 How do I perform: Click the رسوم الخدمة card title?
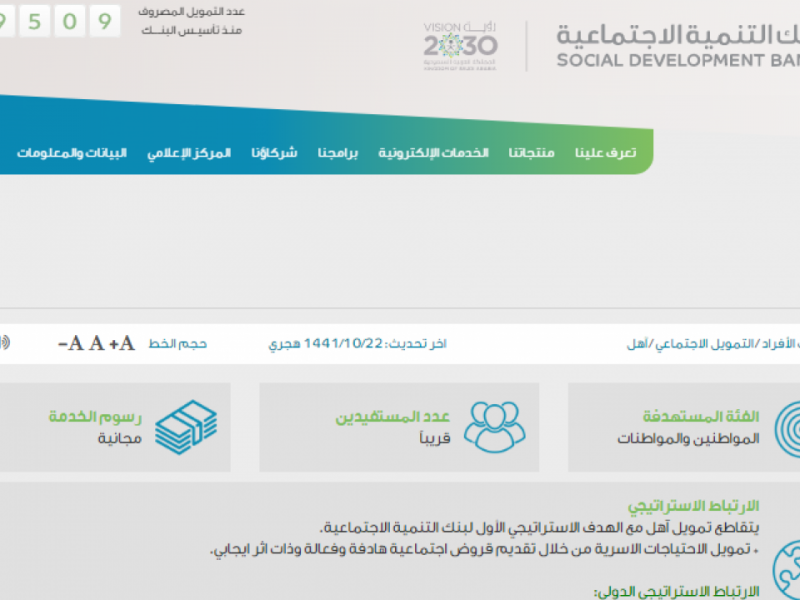pyautogui.click(x=95, y=417)
